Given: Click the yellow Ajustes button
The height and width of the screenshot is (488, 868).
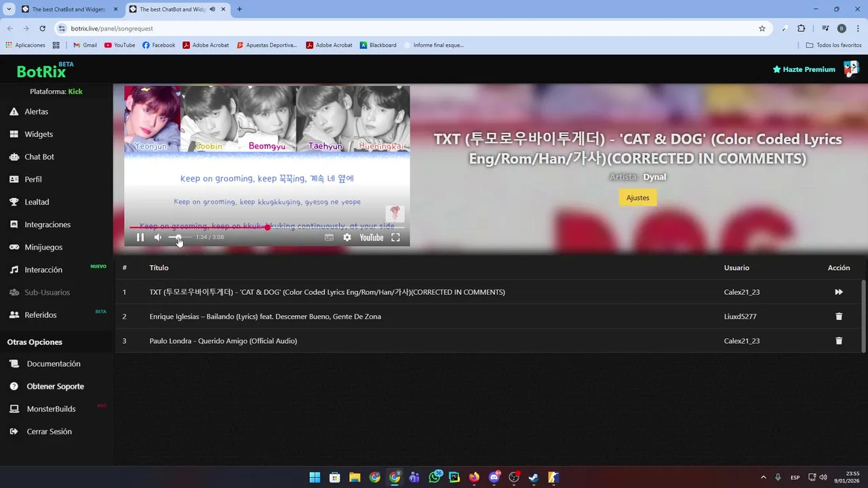Looking at the screenshot, I should (637, 198).
